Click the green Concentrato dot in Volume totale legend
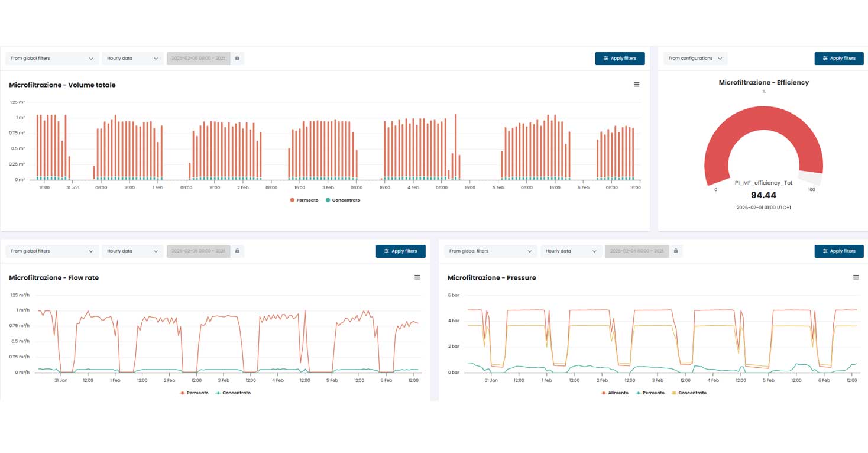 [328, 200]
